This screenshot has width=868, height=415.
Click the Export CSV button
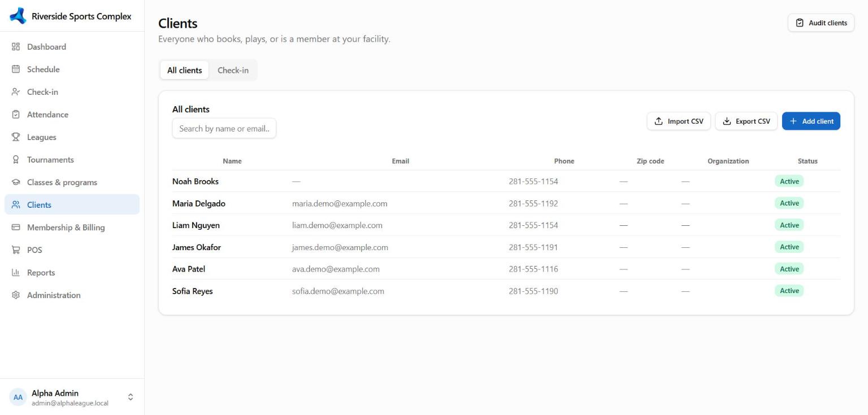coord(747,121)
